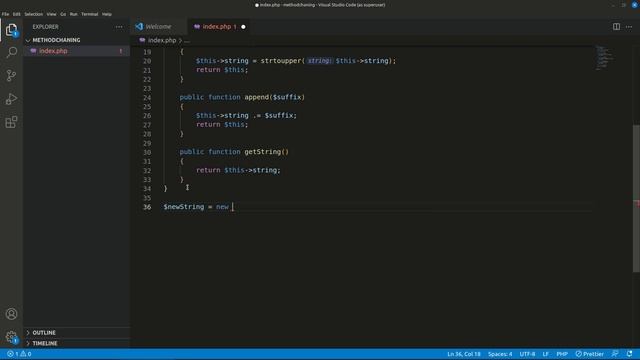Open the Help menu
The image size is (640, 360).
coord(107,14)
